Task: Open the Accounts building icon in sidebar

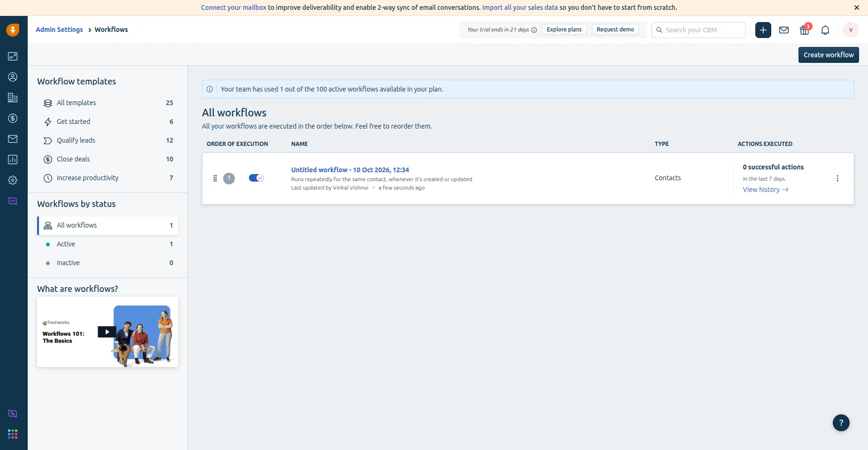Action: coord(13,98)
